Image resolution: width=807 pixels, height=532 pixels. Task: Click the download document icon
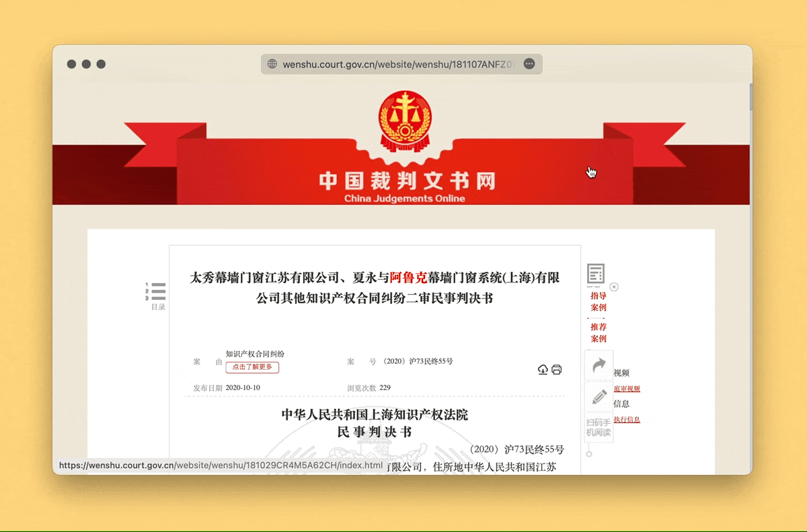point(543,370)
